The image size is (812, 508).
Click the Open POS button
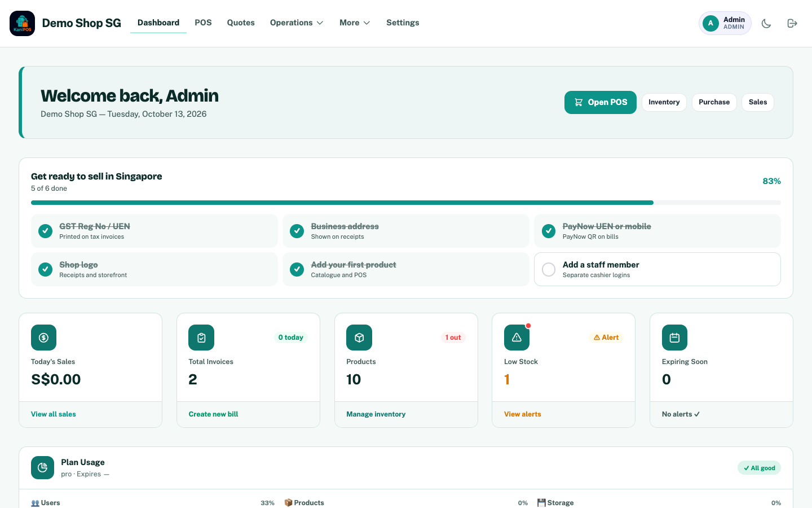click(x=601, y=102)
